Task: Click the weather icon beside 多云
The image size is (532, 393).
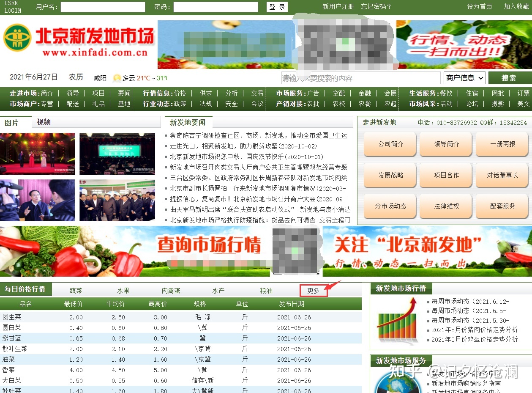Action: click(x=117, y=78)
